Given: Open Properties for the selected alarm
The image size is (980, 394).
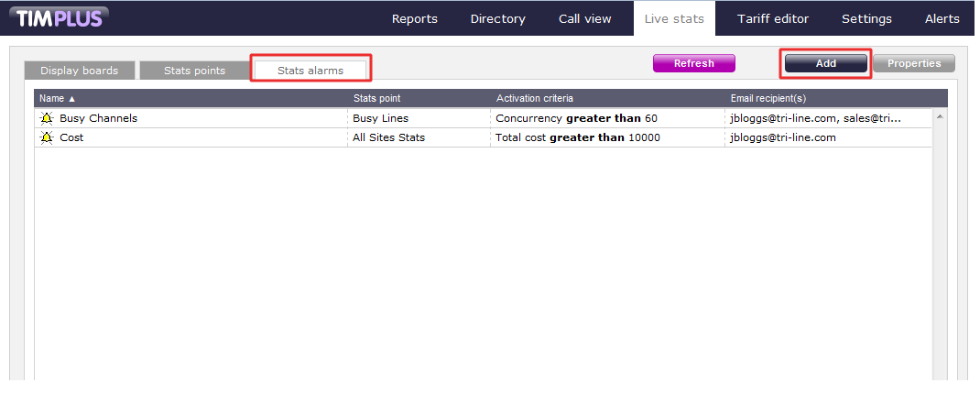Looking at the screenshot, I should pyautogui.click(x=913, y=63).
